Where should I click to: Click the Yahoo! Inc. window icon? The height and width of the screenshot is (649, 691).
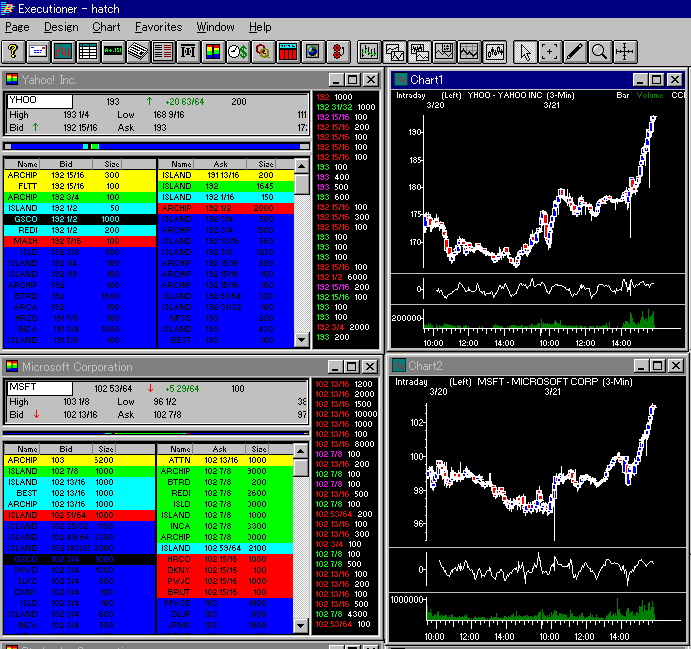[x=12, y=80]
